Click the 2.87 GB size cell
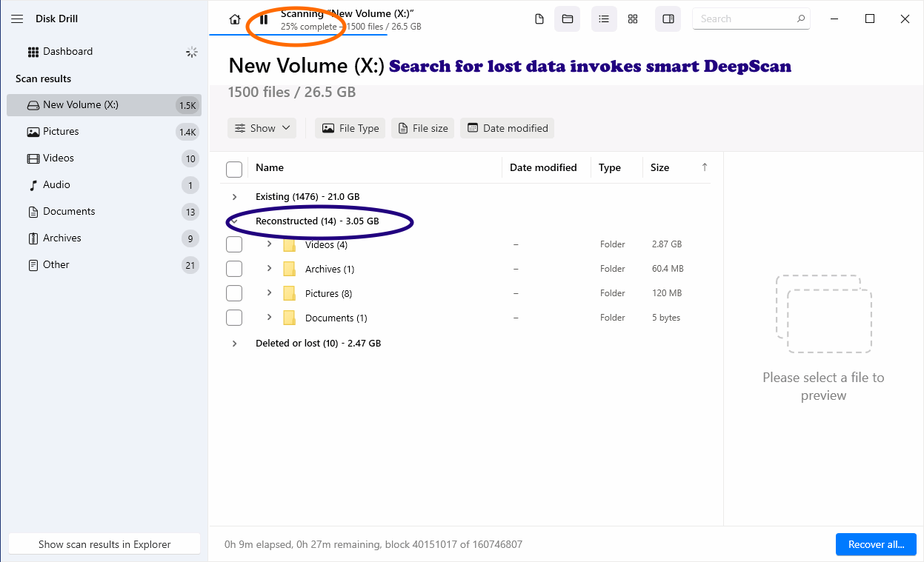The height and width of the screenshot is (562, 924). [667, 244]
